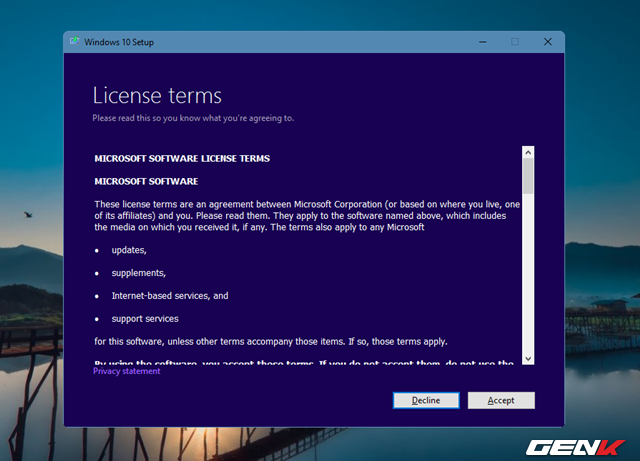This screenshot has height=461, width=640.
Task: Click the "MICROSOFT SOFTWARE" heading line
Action: click(146, 181)
